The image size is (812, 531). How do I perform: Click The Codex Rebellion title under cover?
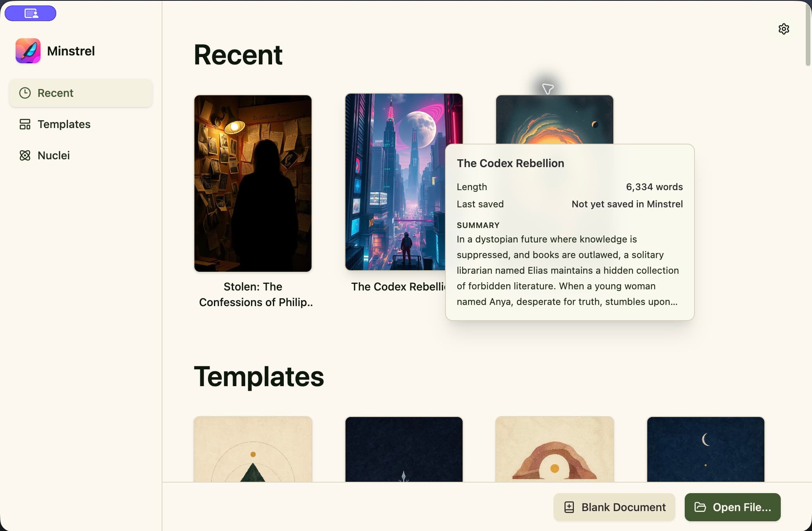[x=398, y=287]
